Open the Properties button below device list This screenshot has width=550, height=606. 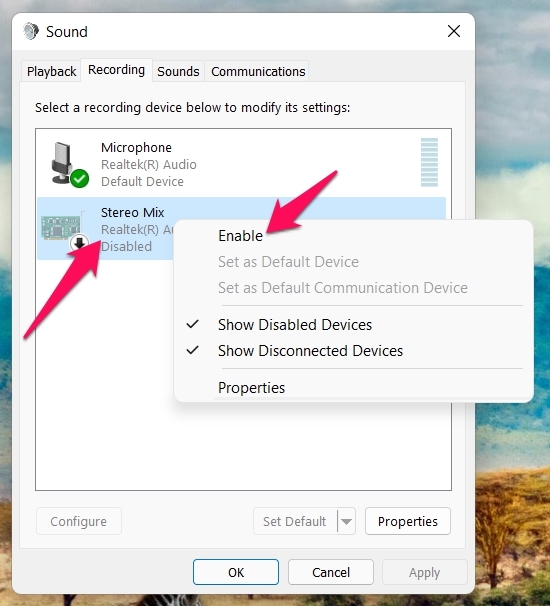coord(408,521)
